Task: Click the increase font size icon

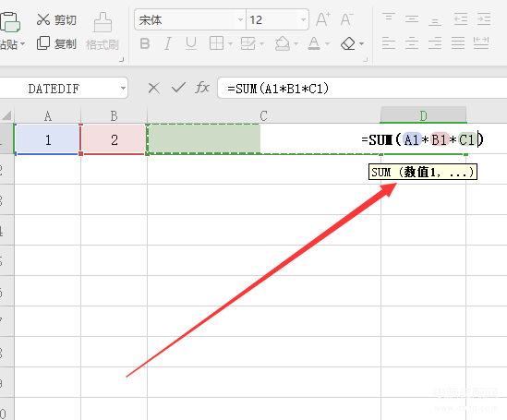Action: (323, 19)
